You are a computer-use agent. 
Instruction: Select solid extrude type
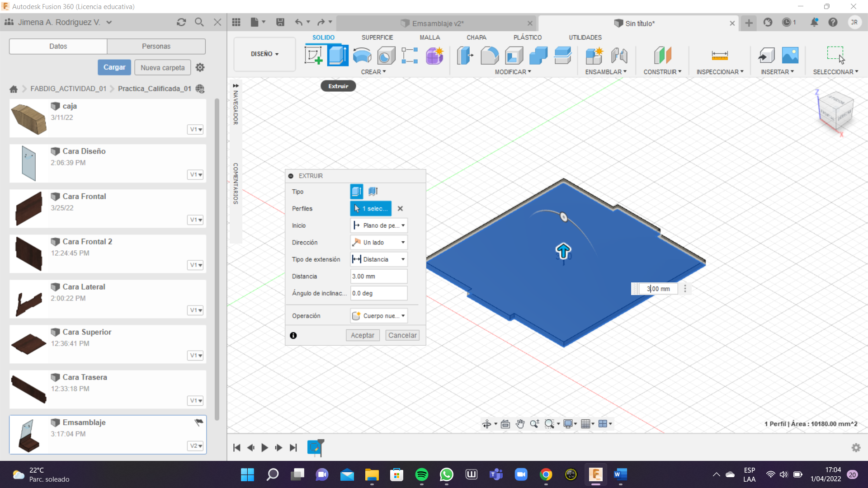point(357,192)
